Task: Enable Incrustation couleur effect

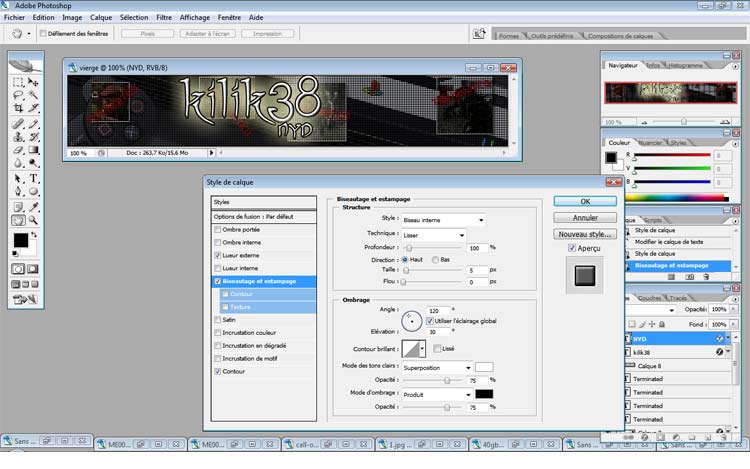Action: coord(218,333)
